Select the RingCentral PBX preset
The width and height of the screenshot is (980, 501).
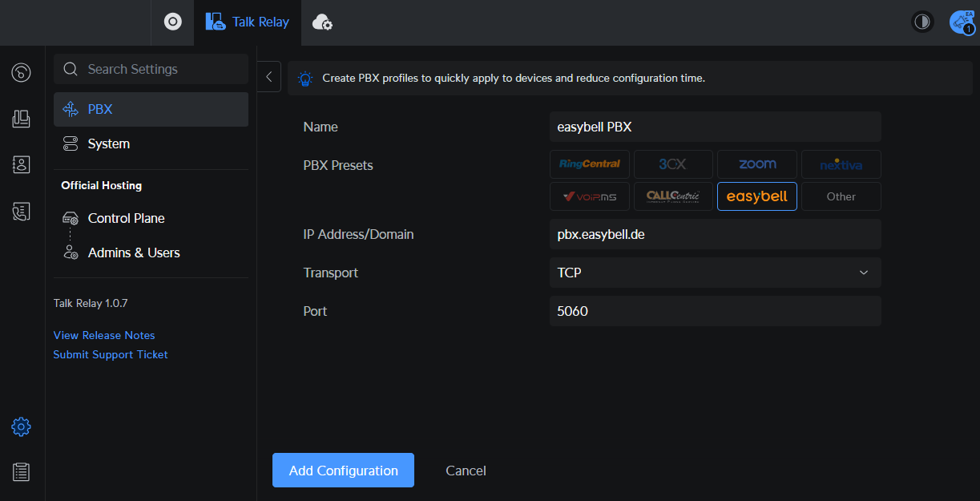pyautogui.click(x=590, y=164)
